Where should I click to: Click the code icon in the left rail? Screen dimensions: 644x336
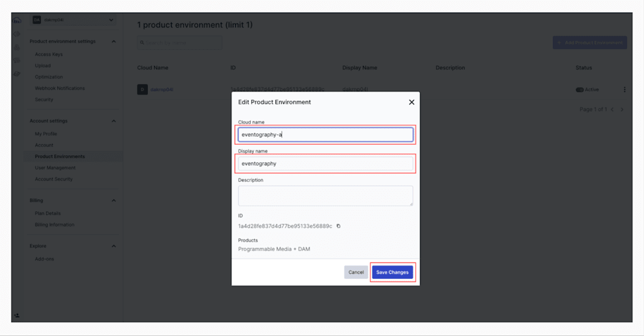[x=17, y=34]
